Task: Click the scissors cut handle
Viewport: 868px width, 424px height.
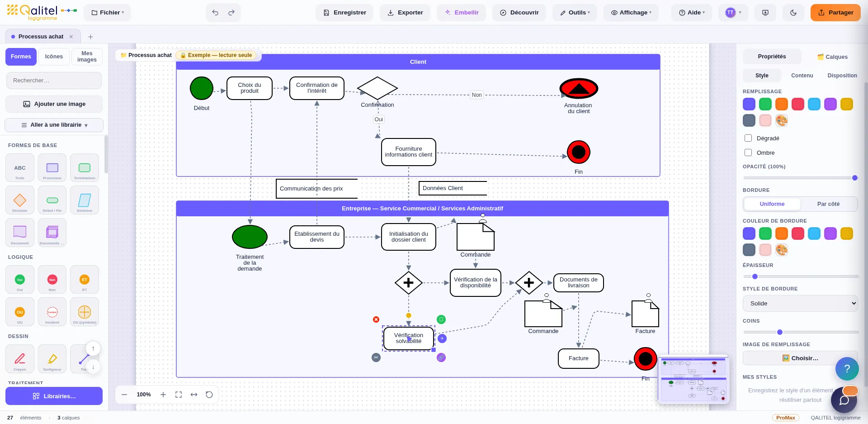Action: [x=376, y=357]
